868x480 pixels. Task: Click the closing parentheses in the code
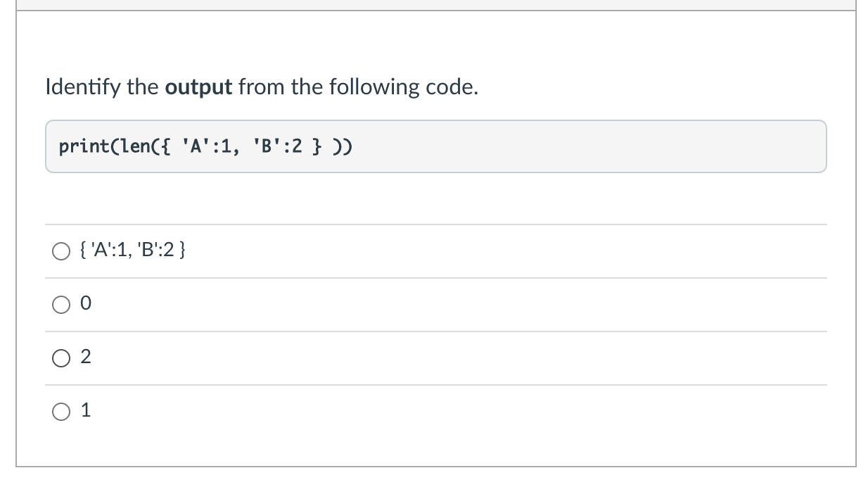point(343,147)
